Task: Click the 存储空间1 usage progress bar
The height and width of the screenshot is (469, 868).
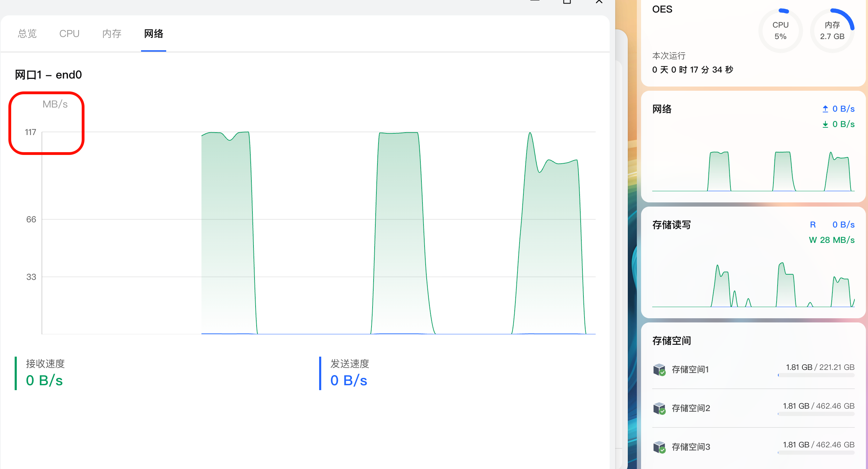Action: point(816,375)
